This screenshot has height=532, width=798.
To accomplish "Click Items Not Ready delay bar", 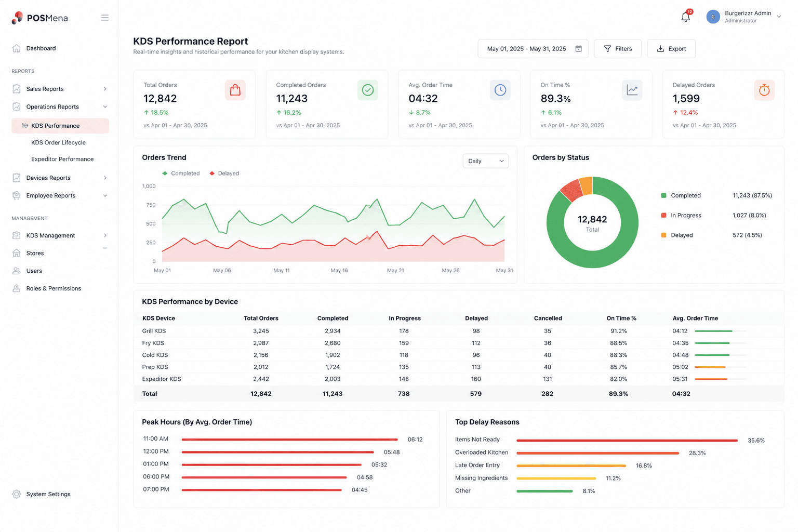I will pyautogui.click(x=627, y=441).
